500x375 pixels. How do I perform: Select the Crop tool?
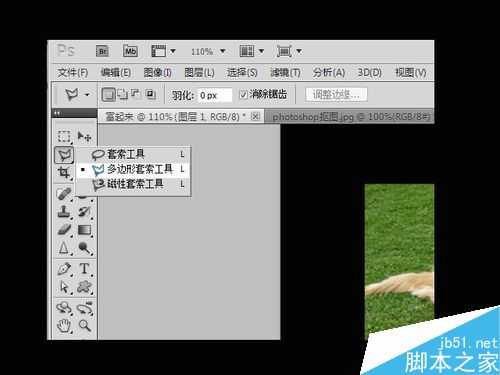coord(64,173)
